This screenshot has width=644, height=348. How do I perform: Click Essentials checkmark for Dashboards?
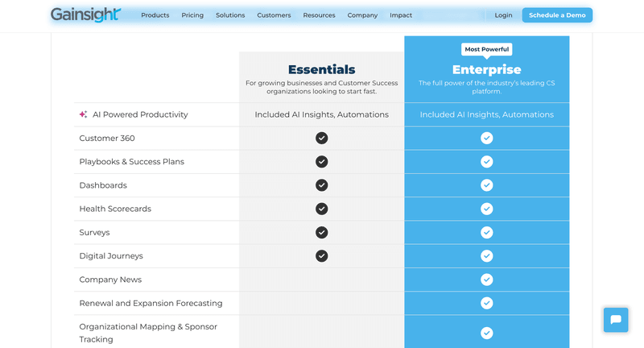[322, 185]
